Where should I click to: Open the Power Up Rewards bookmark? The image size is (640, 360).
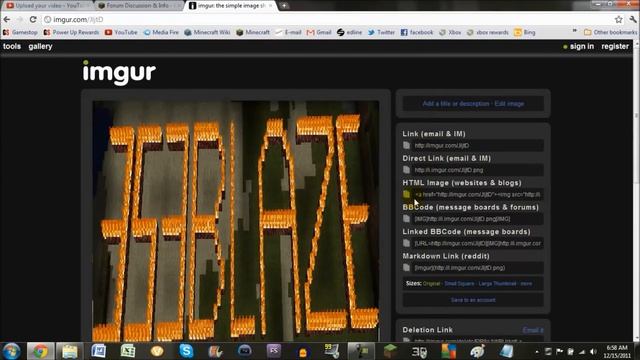click(x=71, y=32)
